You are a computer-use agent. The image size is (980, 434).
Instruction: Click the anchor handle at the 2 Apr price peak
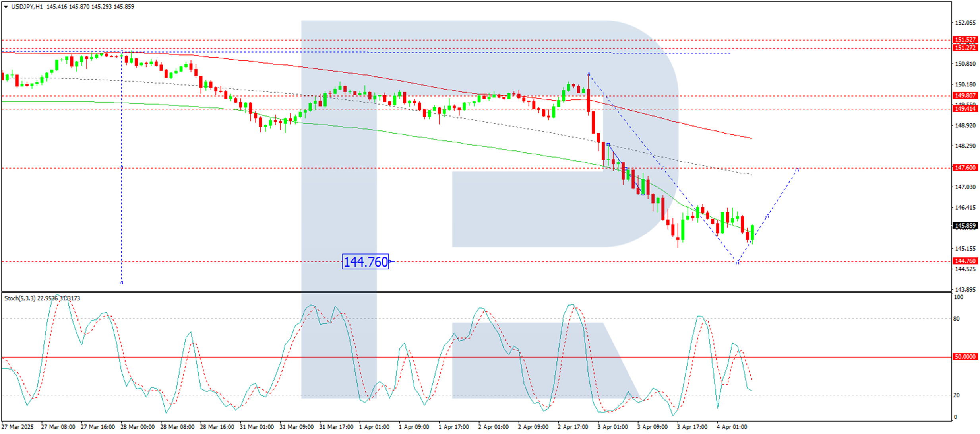[589, 74]
